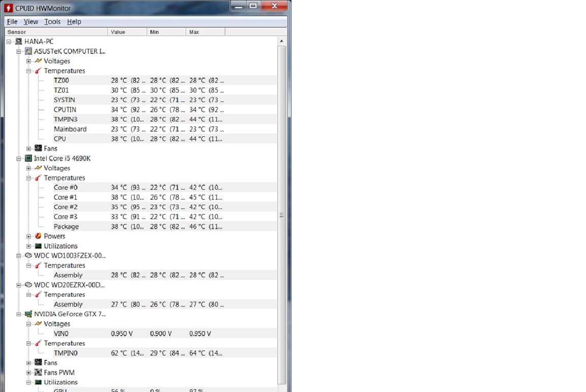Collapse the WDC WD1003FZEX drive node
586x392 pixels.
(19, 256)
